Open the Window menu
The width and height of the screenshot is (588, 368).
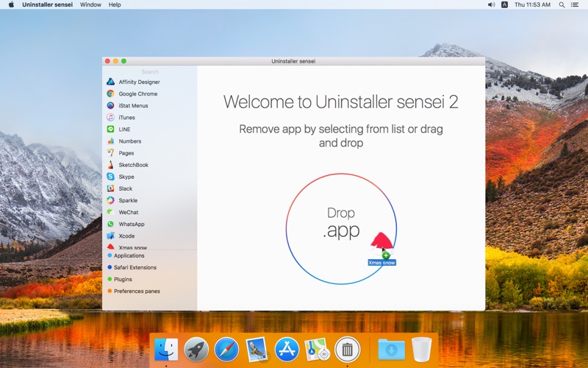point(90,4)
